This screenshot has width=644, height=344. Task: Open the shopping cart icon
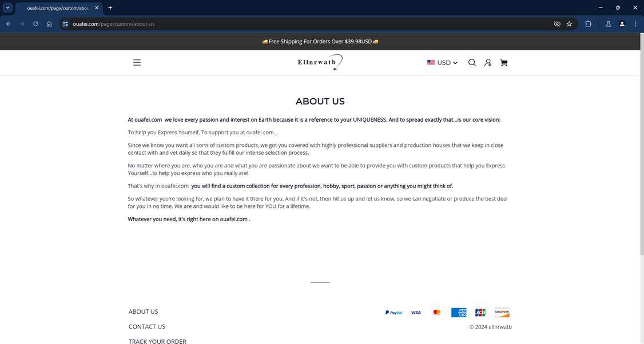pos(503,62)
